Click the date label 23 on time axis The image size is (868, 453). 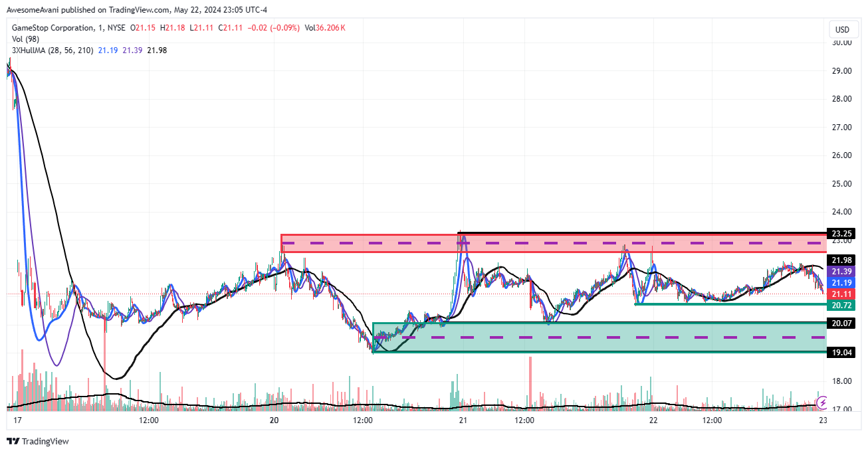tap(823, 420)
